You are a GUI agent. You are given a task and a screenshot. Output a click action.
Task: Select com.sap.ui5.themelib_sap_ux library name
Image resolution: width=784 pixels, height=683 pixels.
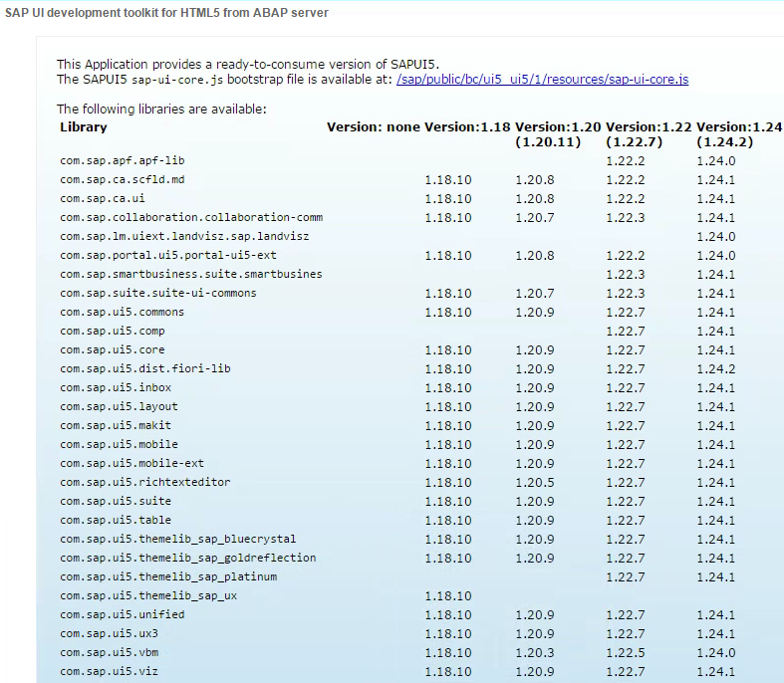tap(148, 596)
